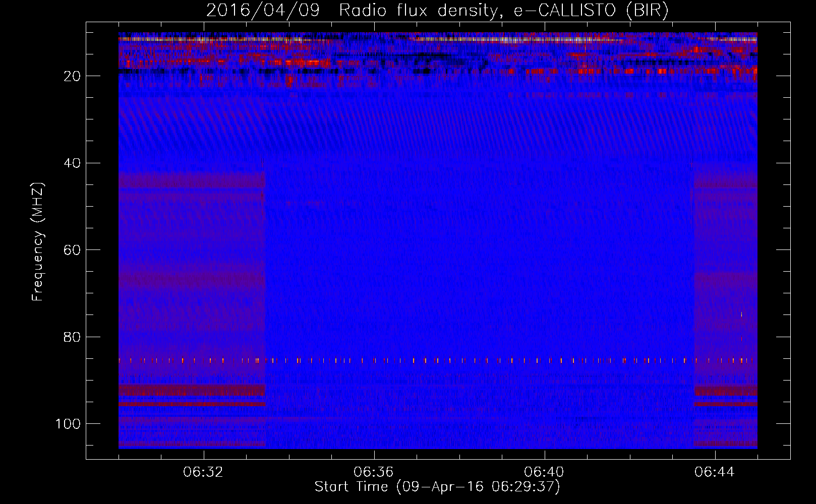Image resolution: width=816 pixels, height=504 pixels.
Task: Click the plot title "Radio flux density, e-CALLISTO (BIR)"
Action: pos(503,11)
